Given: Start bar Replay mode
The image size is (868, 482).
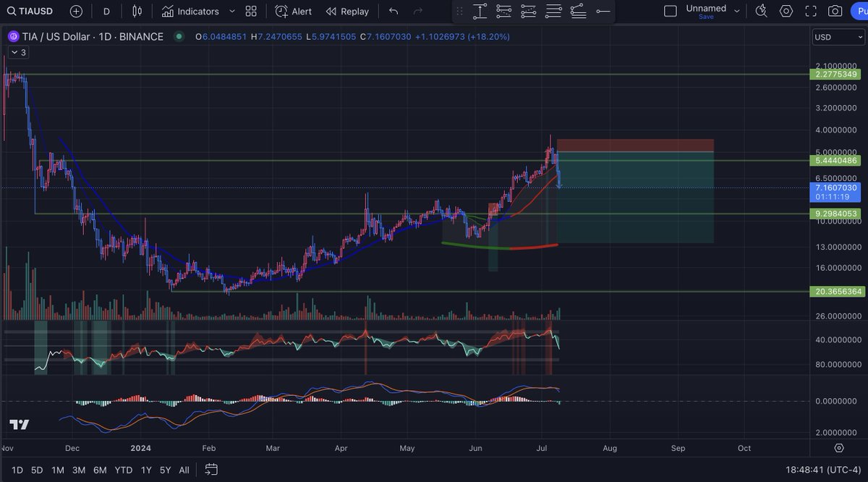Looking at the screenshot, I should [x=347, y=12].
